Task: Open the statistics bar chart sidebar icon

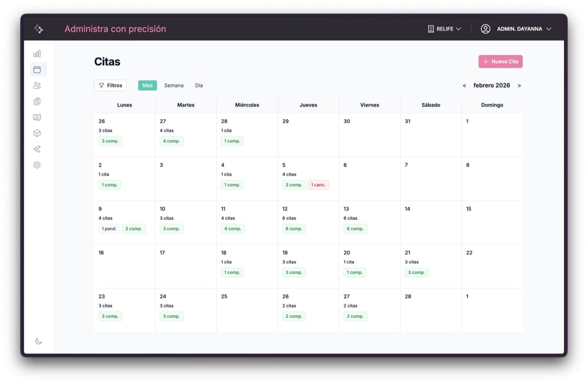Action: point(37,53)
